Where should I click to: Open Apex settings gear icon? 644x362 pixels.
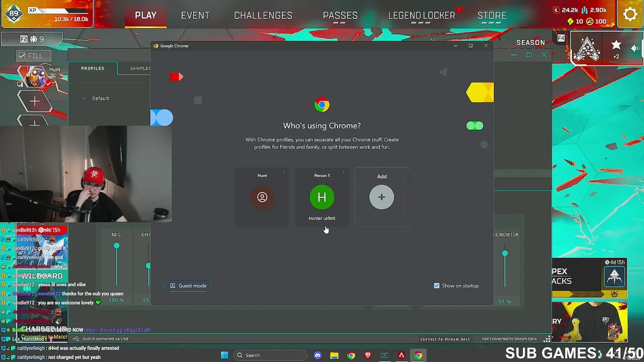[x=630, y=14]
